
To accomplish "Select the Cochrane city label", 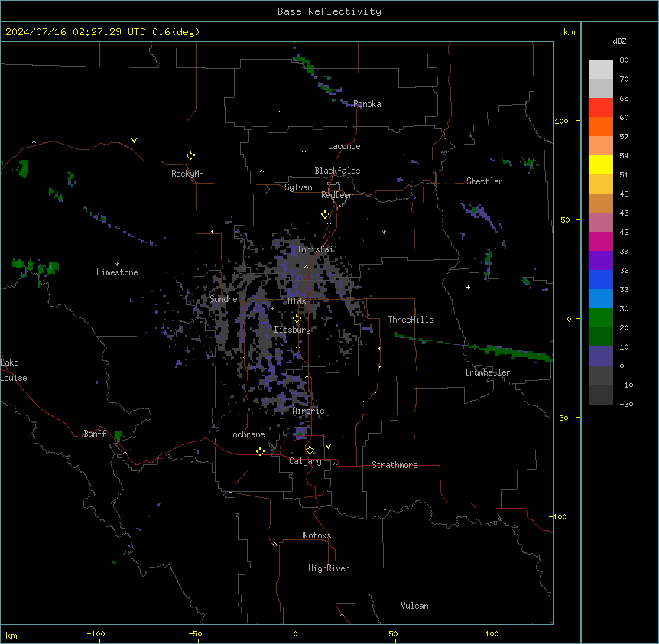I will 246,434.
